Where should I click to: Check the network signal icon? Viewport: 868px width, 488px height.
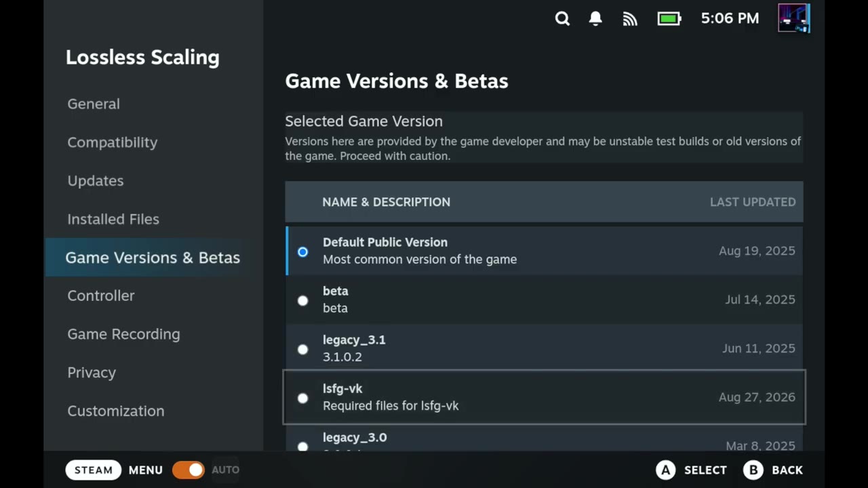pyautogui.click(x=630, y=19)
